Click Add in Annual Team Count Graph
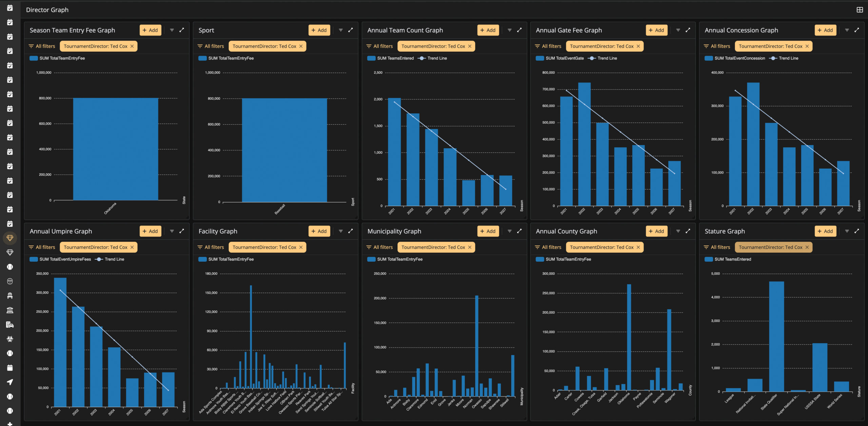868x426 pixels. 488,30
